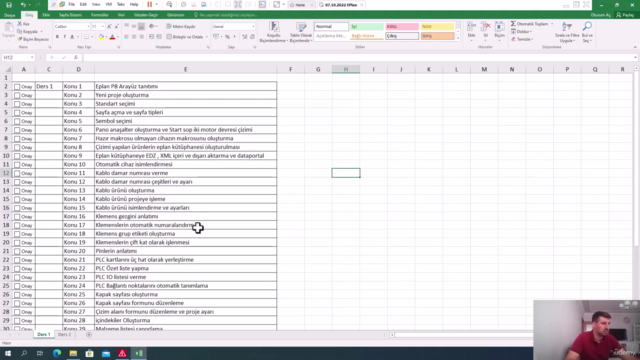This screenshot has width=640, height=360.
Task: Copy selection using Kopyala
Action: (x=28, y=31)
